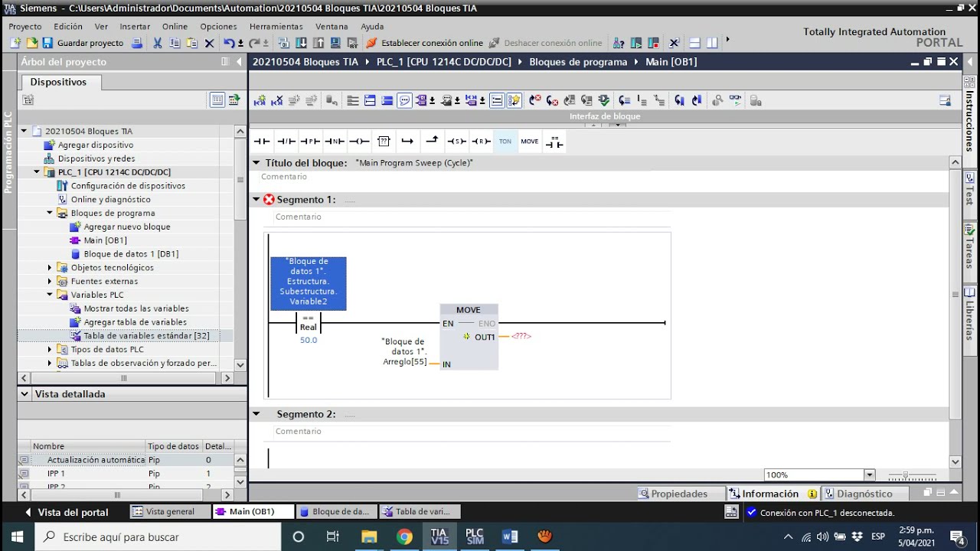Open Bloque de datos 1 [DB1] in tree

click(x=131, y=254)
